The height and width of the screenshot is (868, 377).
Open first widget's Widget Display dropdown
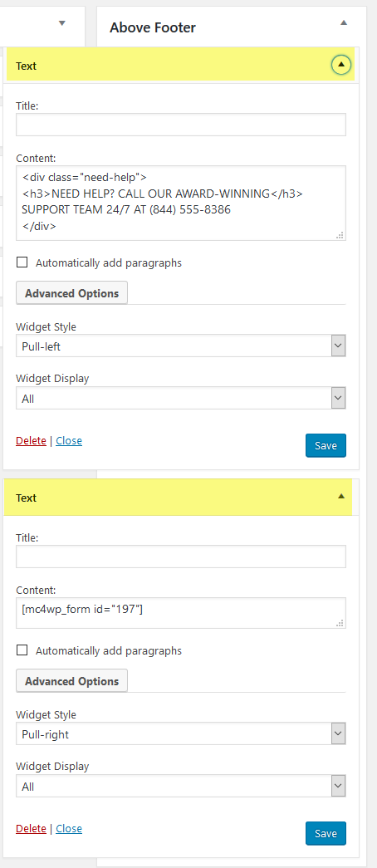point(181,398)
